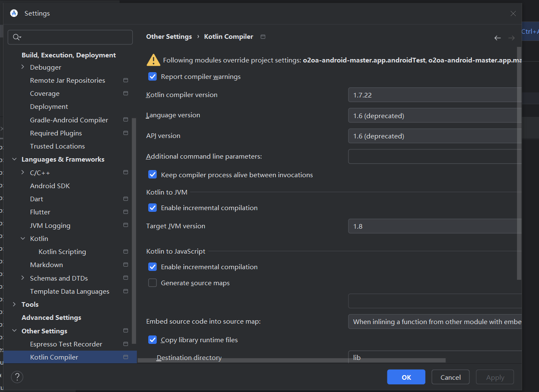The height and width of the screenshot is (392, 539).
Task: Open the Language version dropdown
Action: tap(434, 116)
